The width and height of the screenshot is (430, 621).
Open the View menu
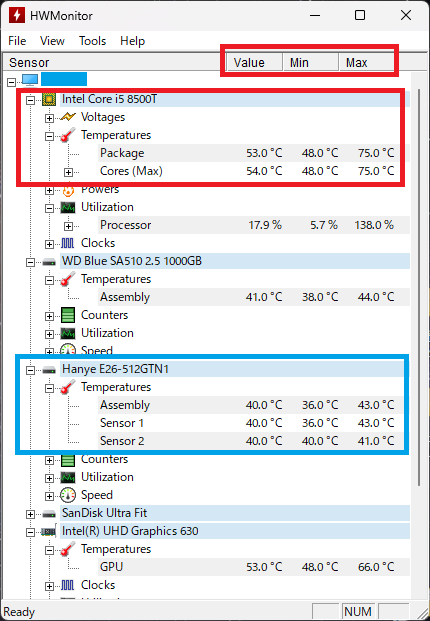[x=52, y=41]
